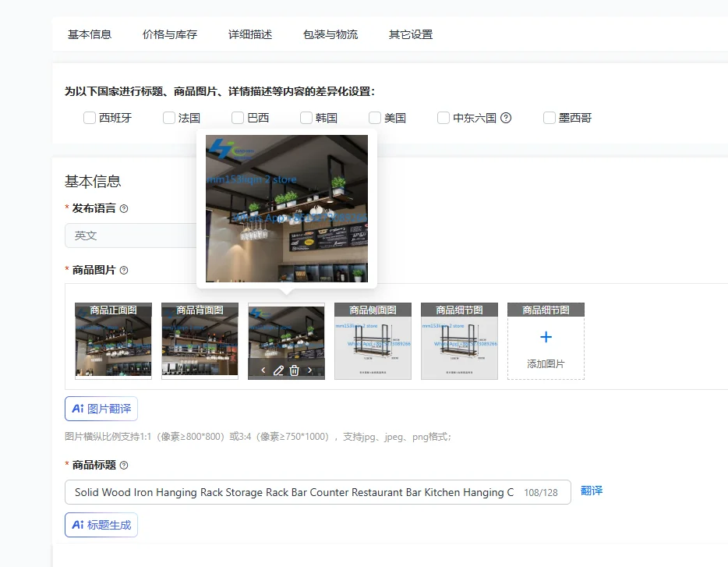Go to the 详细描述 tab
Screen dimensions: 728x567
pyautogui.click(x=250, y=34)
